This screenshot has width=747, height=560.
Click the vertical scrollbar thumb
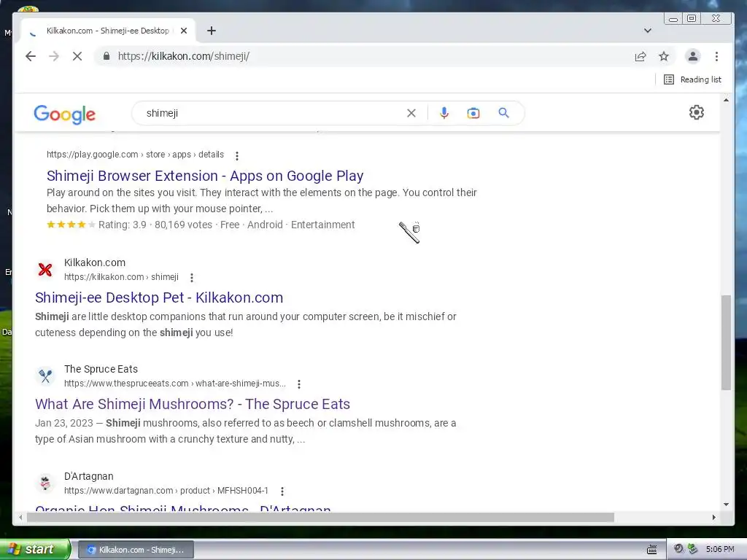pos(726,343)
